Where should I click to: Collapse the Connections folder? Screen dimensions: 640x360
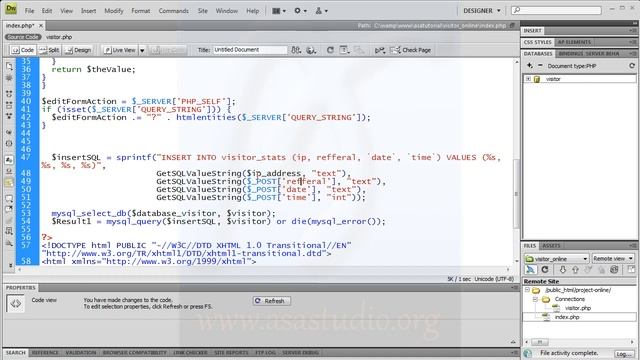coord(535,299)
